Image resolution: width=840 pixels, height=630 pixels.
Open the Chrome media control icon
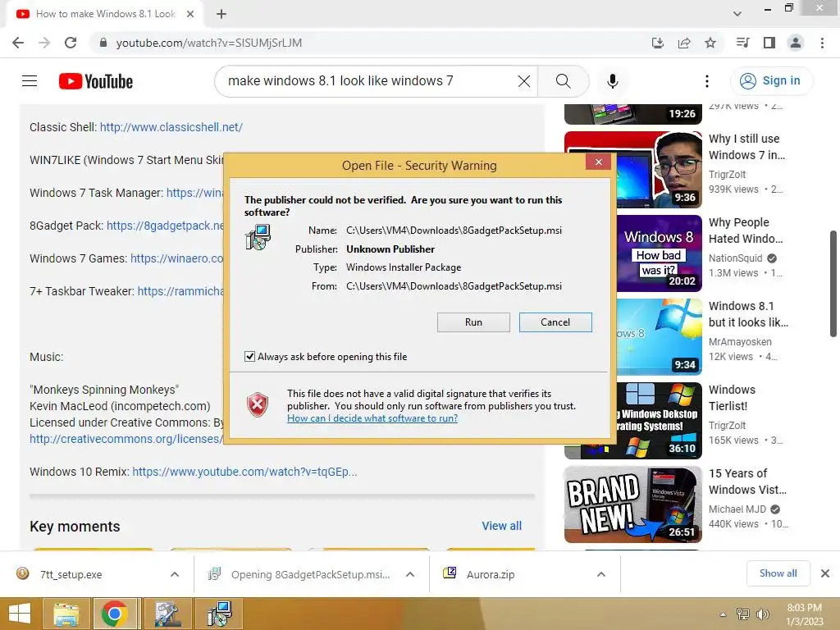tap(742, 43)
